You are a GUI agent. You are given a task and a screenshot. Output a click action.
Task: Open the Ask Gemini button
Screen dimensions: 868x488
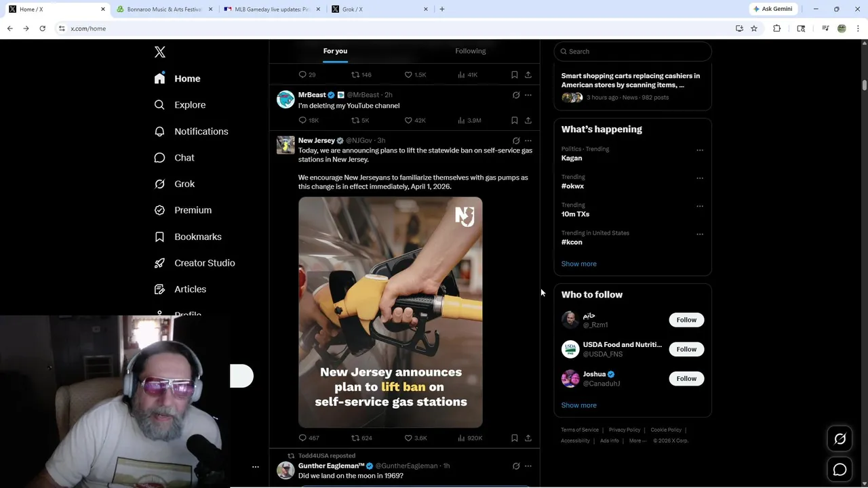click(x=772, y=9)
